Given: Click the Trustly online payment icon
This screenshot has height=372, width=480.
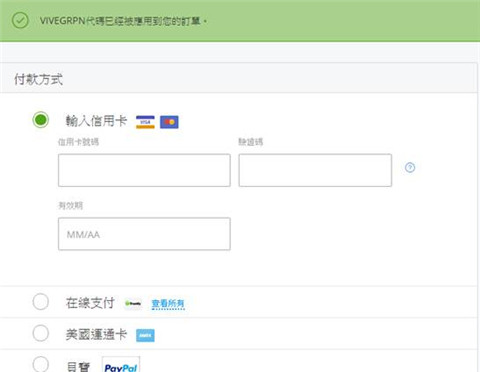Looking at the screenshot, I should [133, 303].
